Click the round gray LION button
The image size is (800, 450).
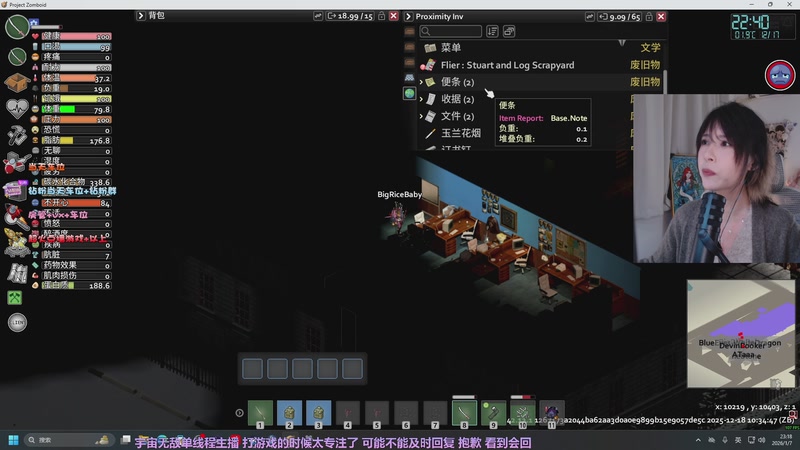click(x=17, y=322)
